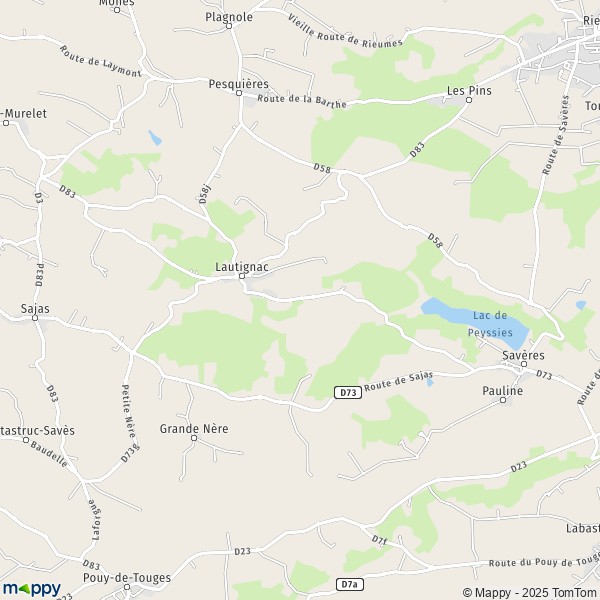Click the Route de Sajas label
Image resolution: width=600 pixels, height=600 pixels.
click(398, 381)
